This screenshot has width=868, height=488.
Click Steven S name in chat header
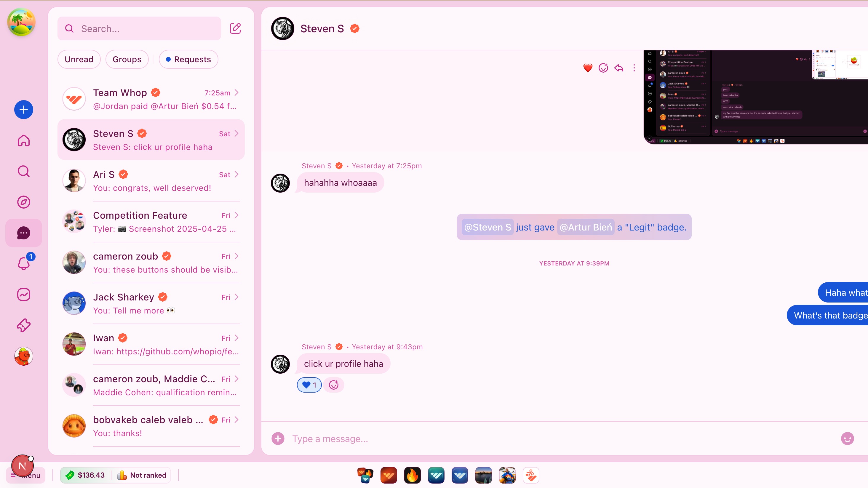click(322, 29)
